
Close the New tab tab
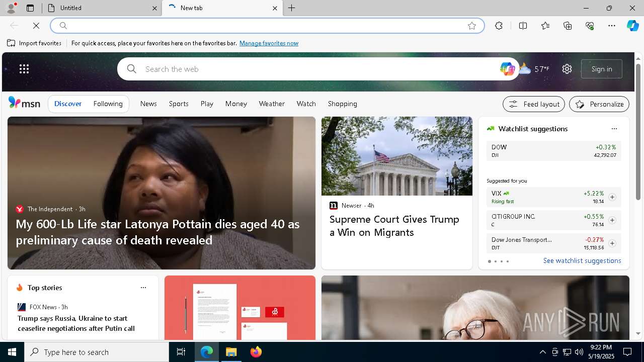click(x=275, y=8)
